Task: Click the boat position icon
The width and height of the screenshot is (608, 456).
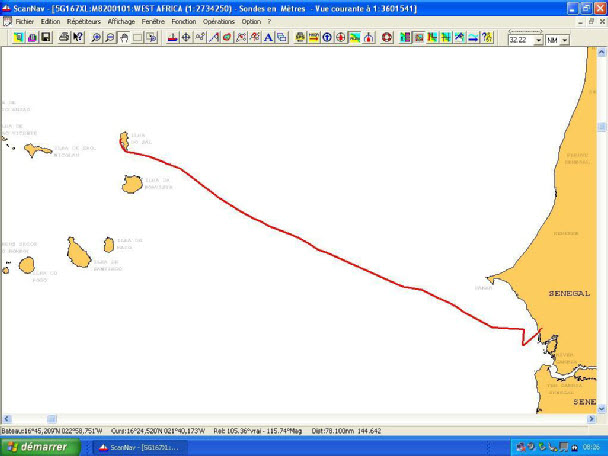Action: 172,38
